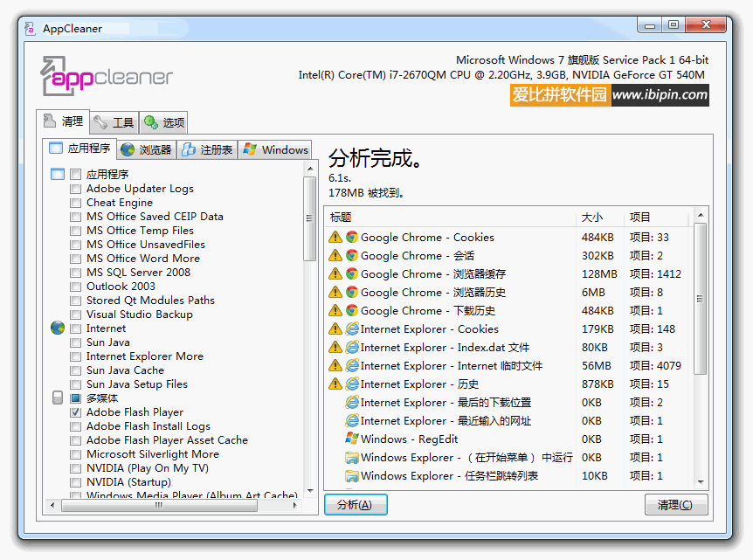
Task: Click the folder icon in the 中运行 row
Action: point(352,458)
